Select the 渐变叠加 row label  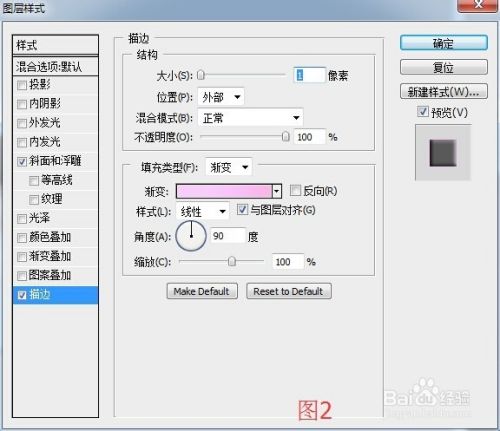click(x=50, y=256)
